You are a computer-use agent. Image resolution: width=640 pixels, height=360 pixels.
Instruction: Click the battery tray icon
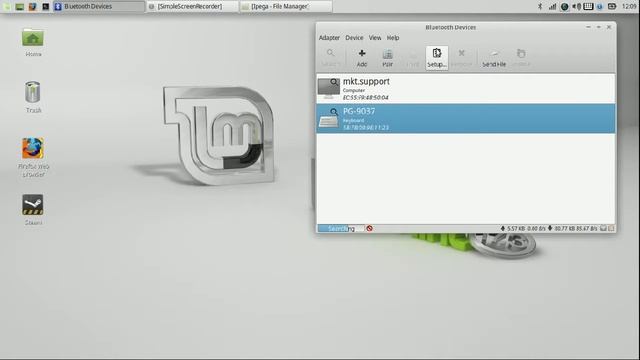coord(612,6)
